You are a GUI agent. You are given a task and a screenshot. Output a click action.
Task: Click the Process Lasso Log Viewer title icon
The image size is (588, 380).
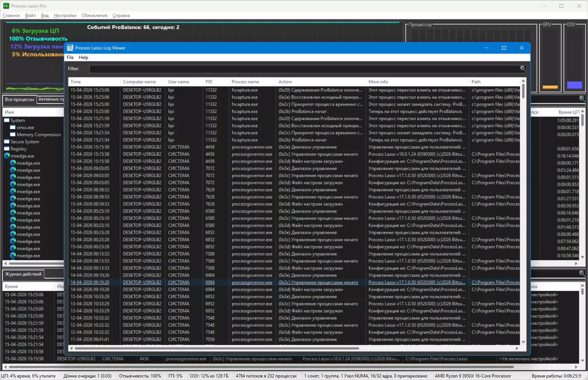70,48
